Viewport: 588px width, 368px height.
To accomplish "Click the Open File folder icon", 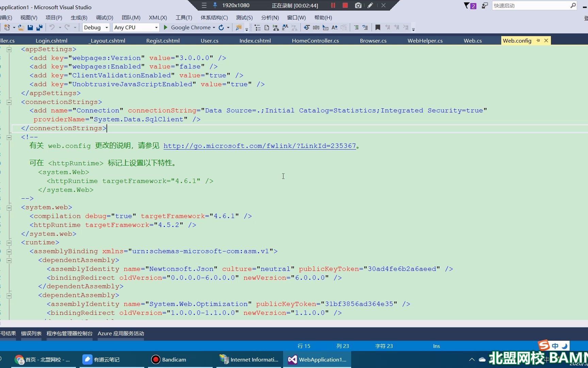I will [21, 28].
